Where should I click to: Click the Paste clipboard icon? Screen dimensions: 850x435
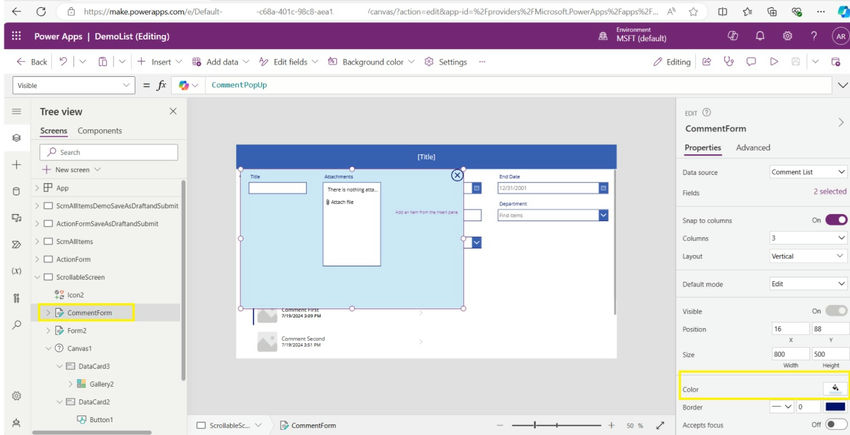pos(102,62)
